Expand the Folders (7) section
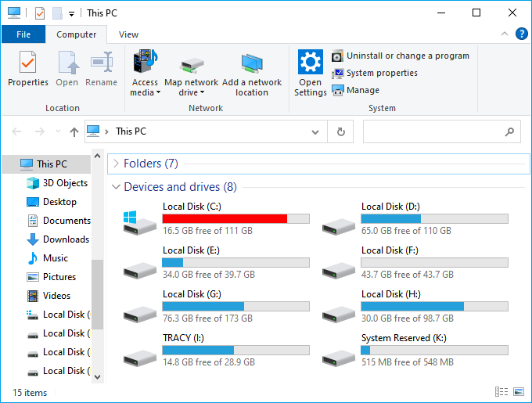Viewport: 532px width, 403px height. point(116,164)
